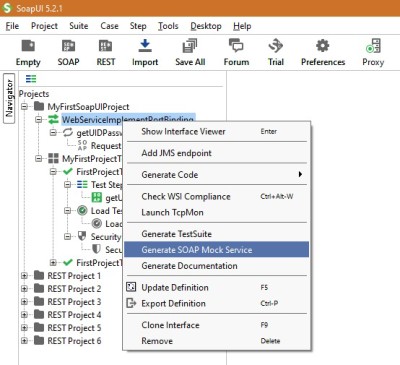Select Generate SOAP Mock Service

click(x=217, y=250)
